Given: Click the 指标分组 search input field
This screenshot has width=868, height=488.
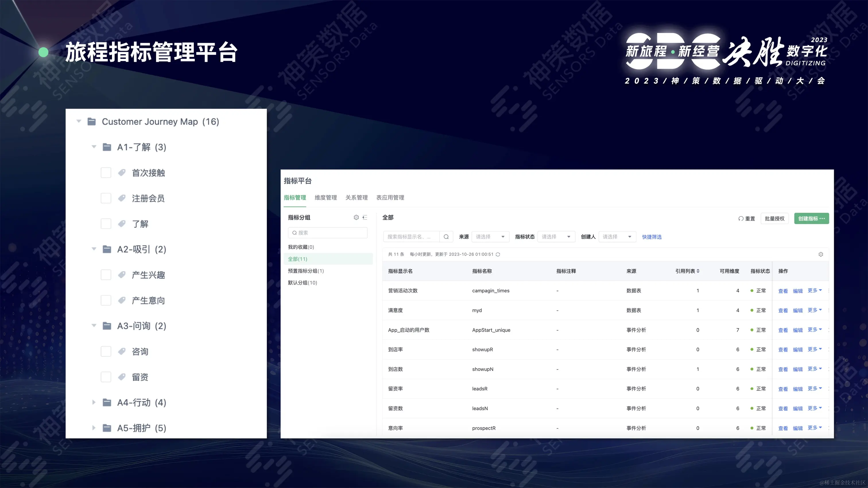Looking at the screenshot, I should 330,233.
